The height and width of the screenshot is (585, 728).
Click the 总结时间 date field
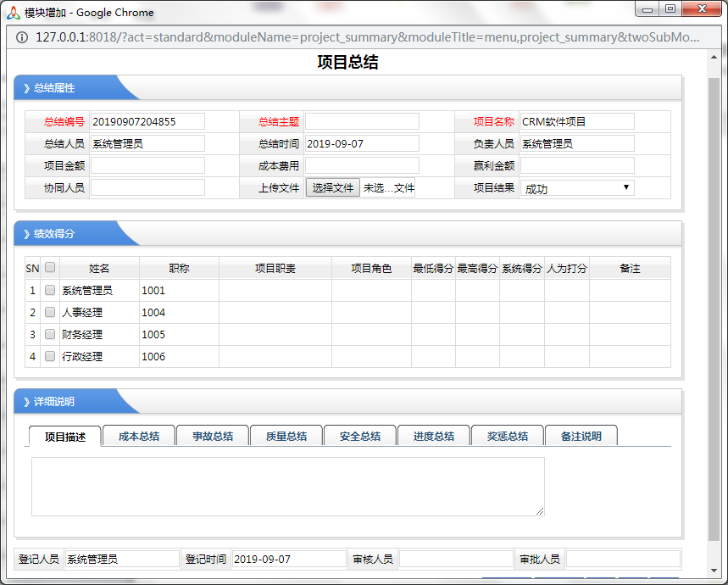(362, 144)
